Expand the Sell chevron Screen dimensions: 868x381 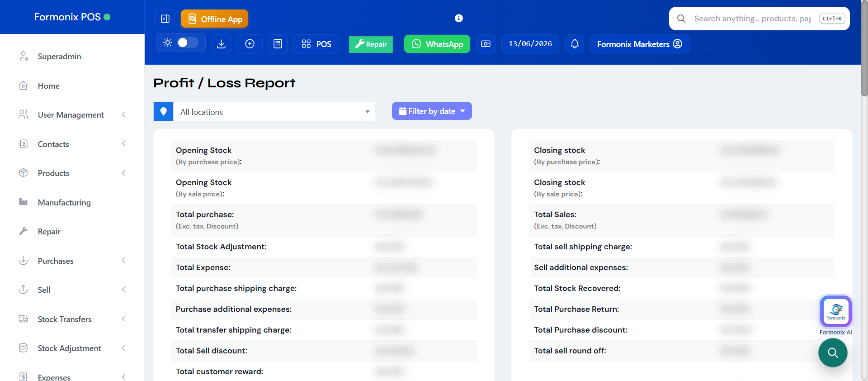[123, 290]
